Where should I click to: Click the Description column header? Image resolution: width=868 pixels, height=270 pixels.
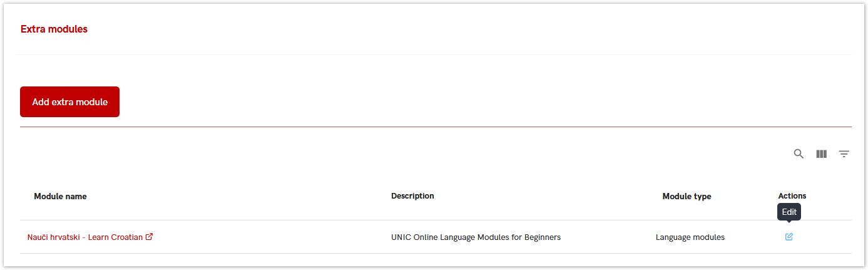point(412,196)
